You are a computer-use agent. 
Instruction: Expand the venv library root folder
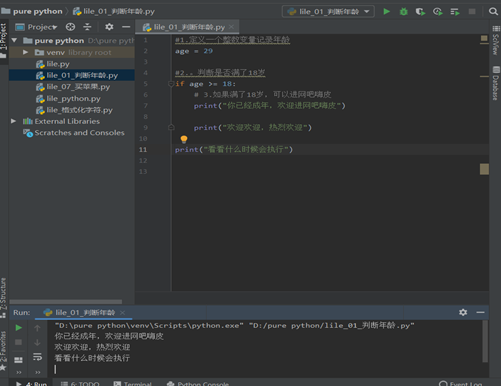(25, 52)
